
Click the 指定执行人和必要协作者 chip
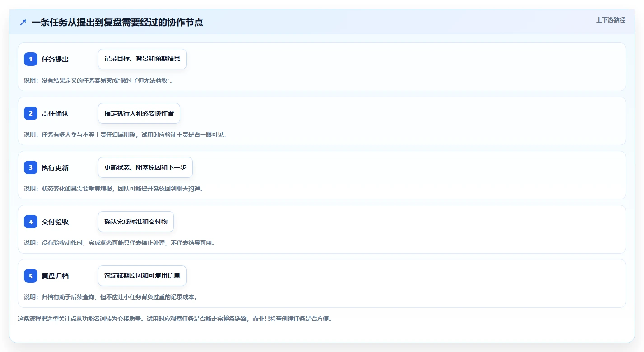click(139, 113)
